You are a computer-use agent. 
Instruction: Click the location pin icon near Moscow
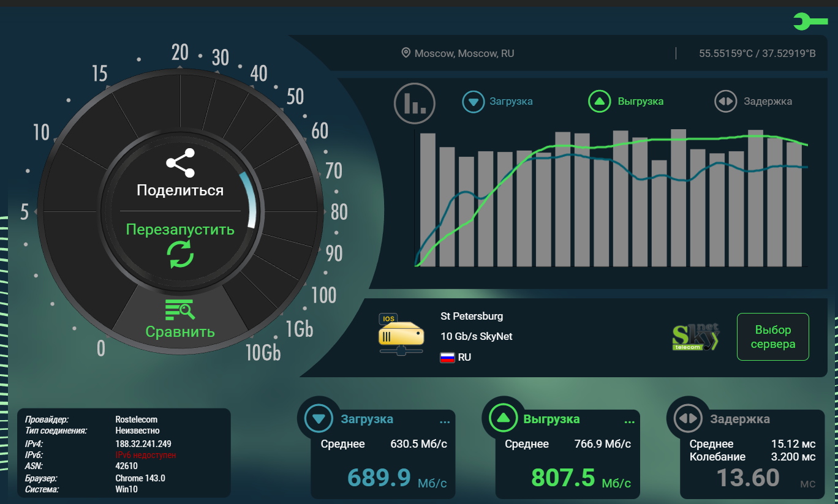(406, 53)
